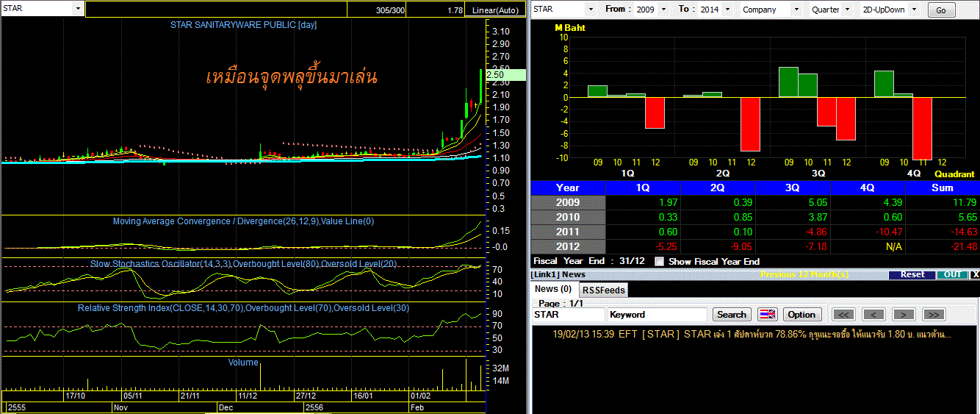Click the Go button

pos(941,10)
